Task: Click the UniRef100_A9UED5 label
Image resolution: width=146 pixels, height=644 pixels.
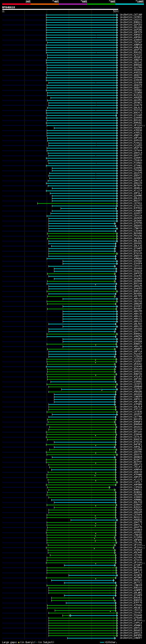Action: 131,98
